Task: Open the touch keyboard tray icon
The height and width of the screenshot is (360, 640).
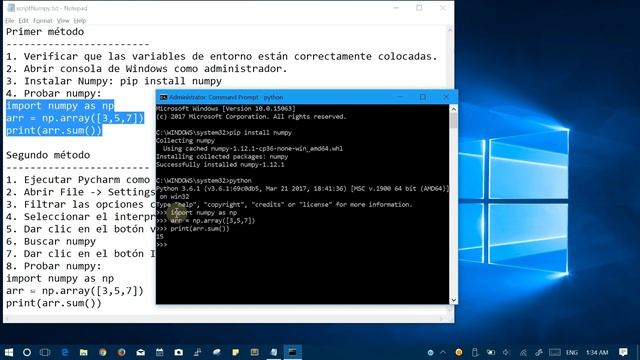Action: [x=555, y=352]
